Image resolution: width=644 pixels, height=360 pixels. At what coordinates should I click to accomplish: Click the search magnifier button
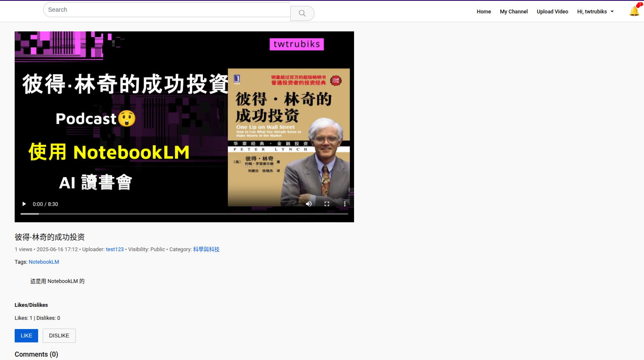302,13
